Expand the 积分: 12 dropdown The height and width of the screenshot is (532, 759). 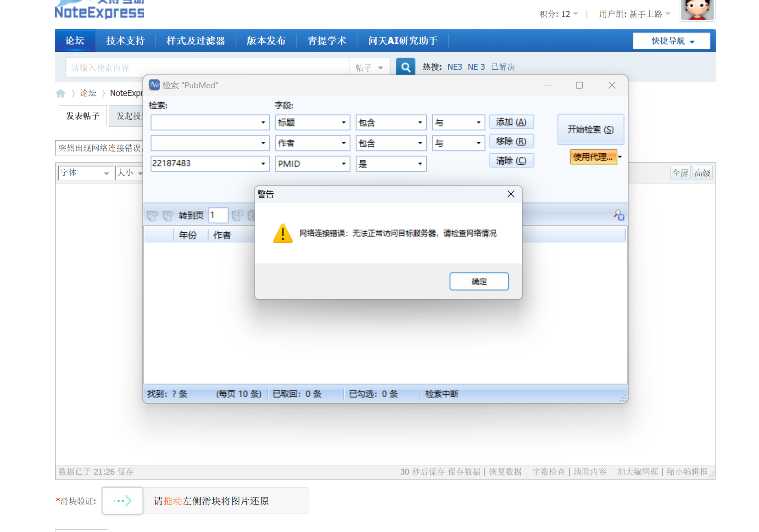click(x=559, y=14)
